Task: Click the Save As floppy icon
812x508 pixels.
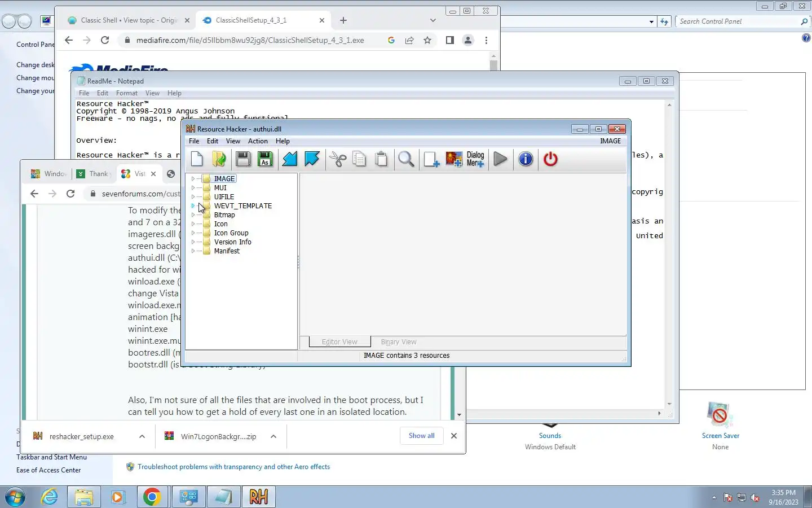Action: (x=266, y=159)
